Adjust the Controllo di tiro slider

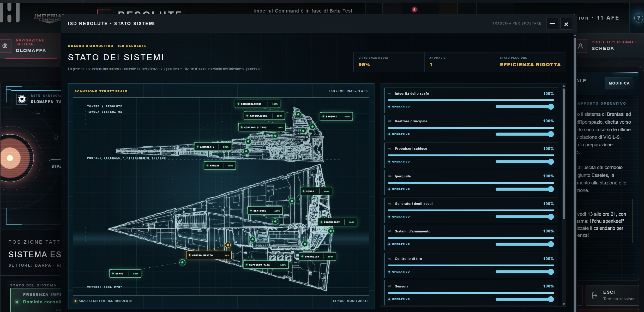click(x=525, y=272)
